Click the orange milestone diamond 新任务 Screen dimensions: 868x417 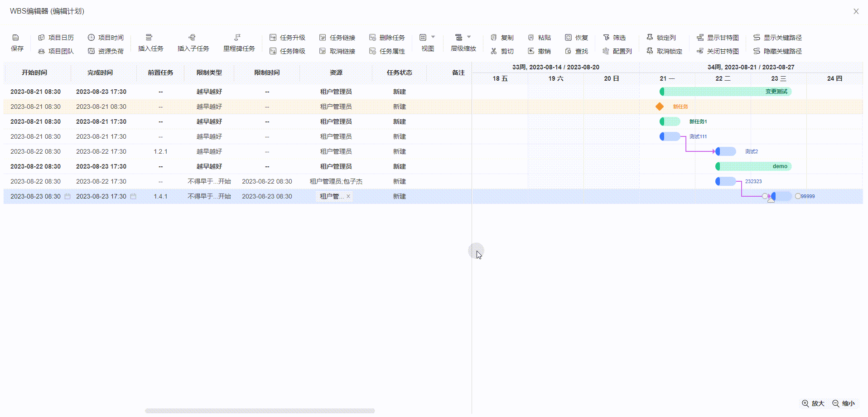pos(660,107)
